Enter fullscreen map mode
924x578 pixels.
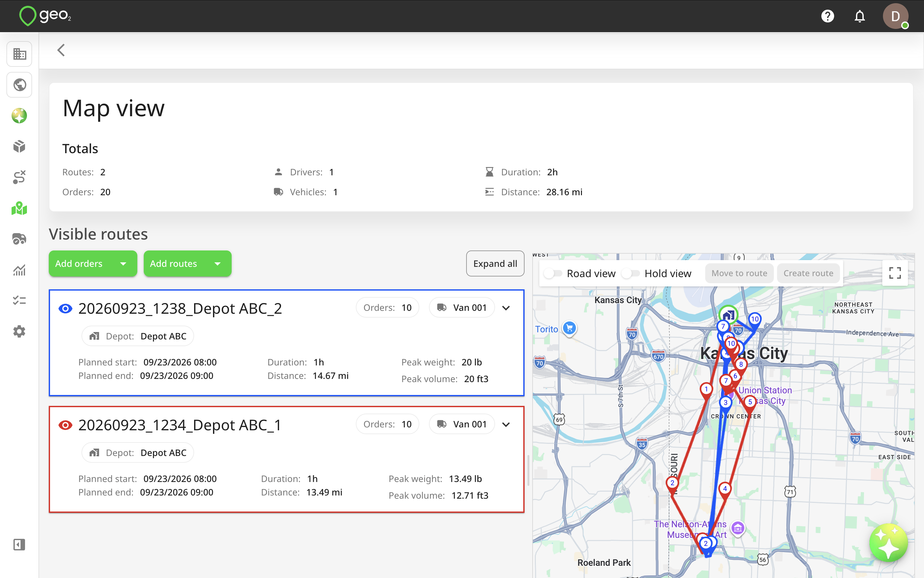895,273
